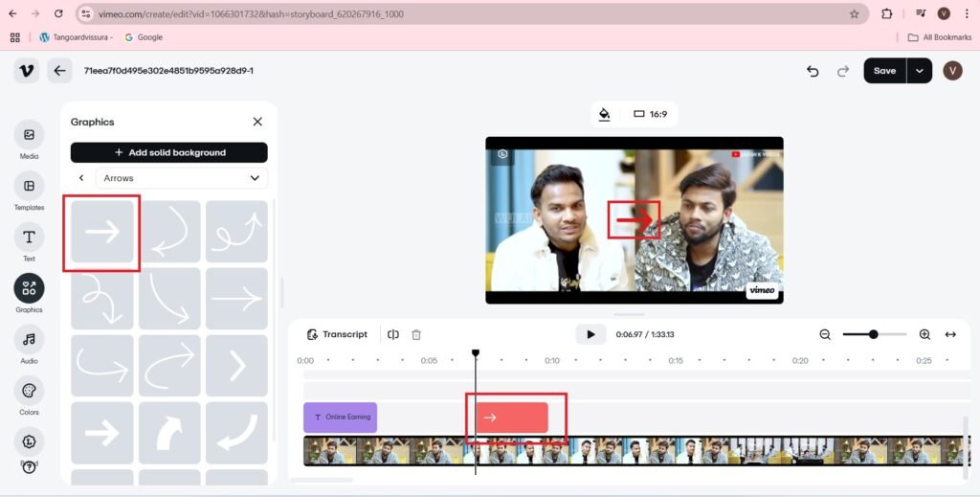Split the clip at playhead

393,334
